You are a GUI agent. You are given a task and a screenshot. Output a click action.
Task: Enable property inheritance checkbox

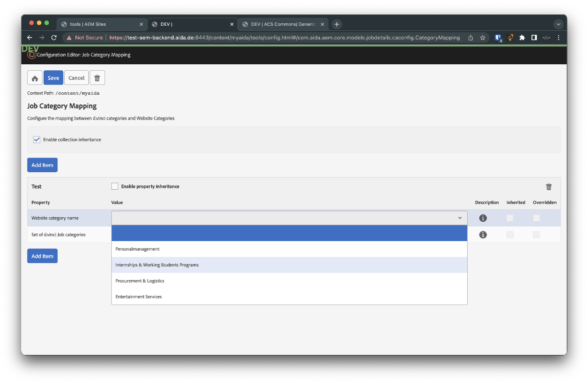[x=115, y=186]
